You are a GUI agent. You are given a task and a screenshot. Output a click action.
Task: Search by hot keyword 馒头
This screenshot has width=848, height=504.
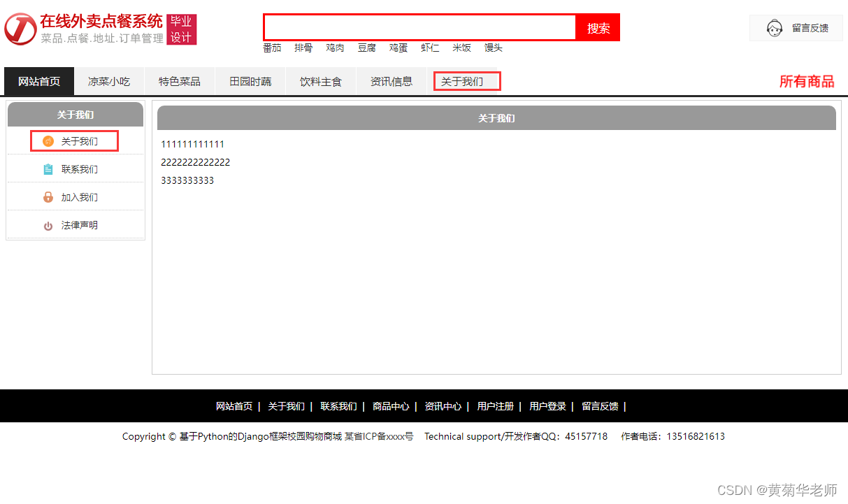pos(494,48)
